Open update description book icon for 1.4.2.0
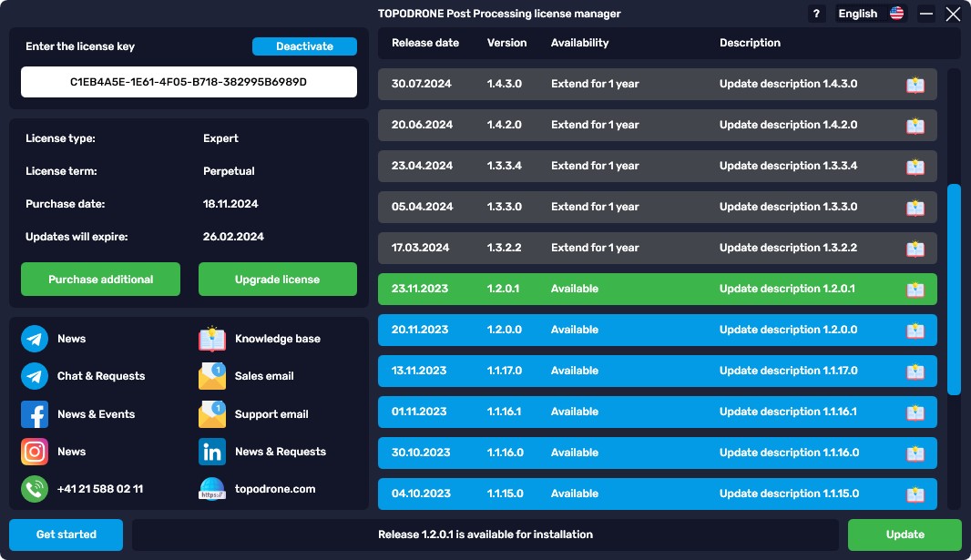971x560 pixels. (915, 126)
